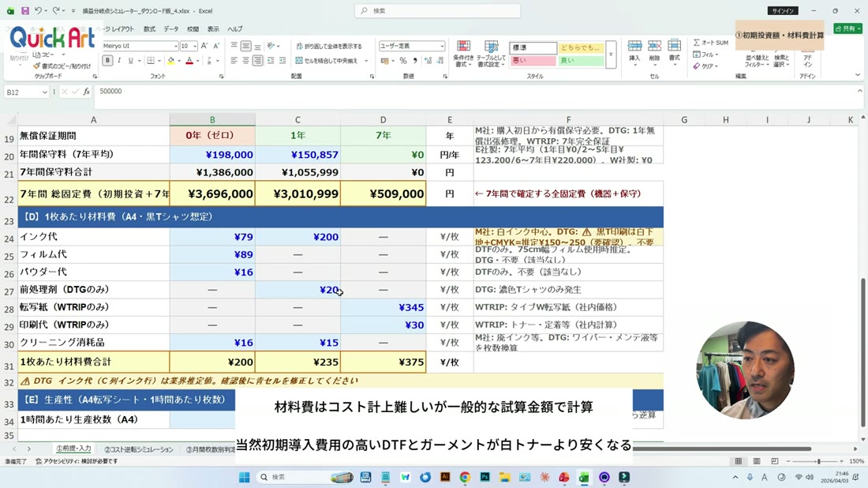Open the font size dropdown

tap(194, 46)
